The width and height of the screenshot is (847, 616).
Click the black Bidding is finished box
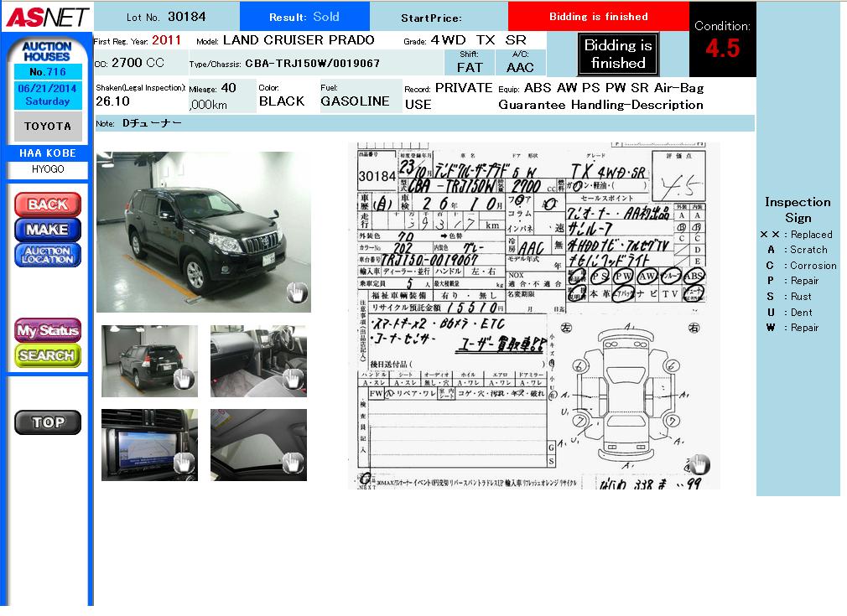tap(618, 54)
